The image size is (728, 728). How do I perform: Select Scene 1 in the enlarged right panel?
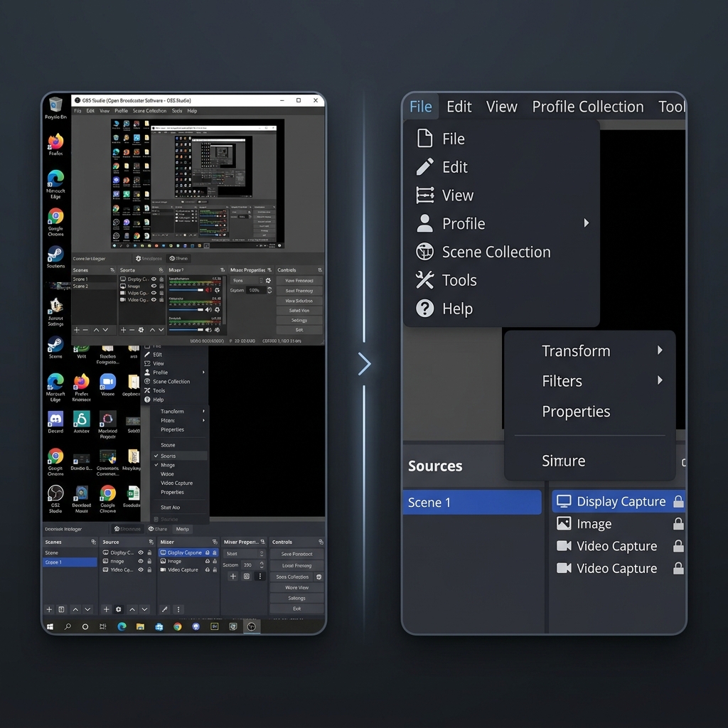[472, 502]
